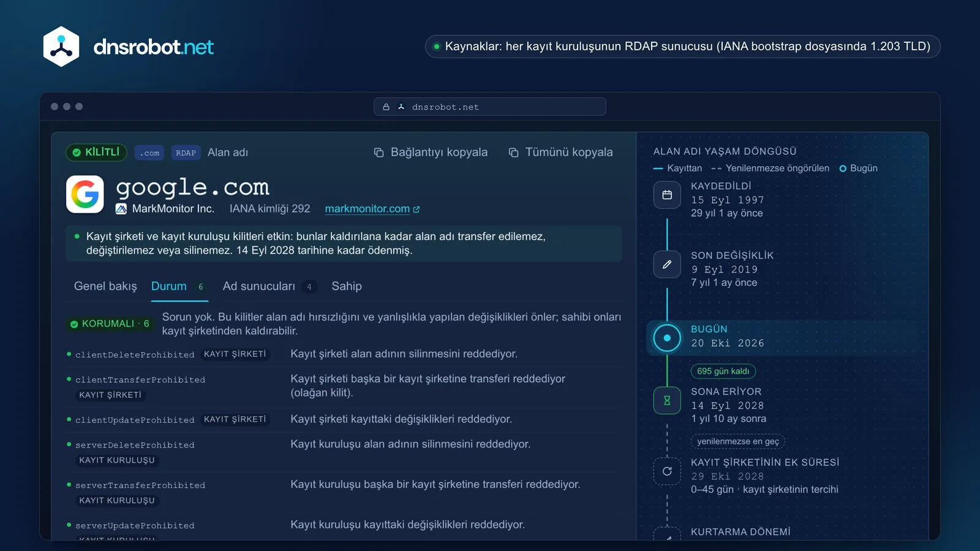This screenshot has width=980, height=551.
Task: Click the padlock icon in the address bar
Action: [x=386, y=107]
